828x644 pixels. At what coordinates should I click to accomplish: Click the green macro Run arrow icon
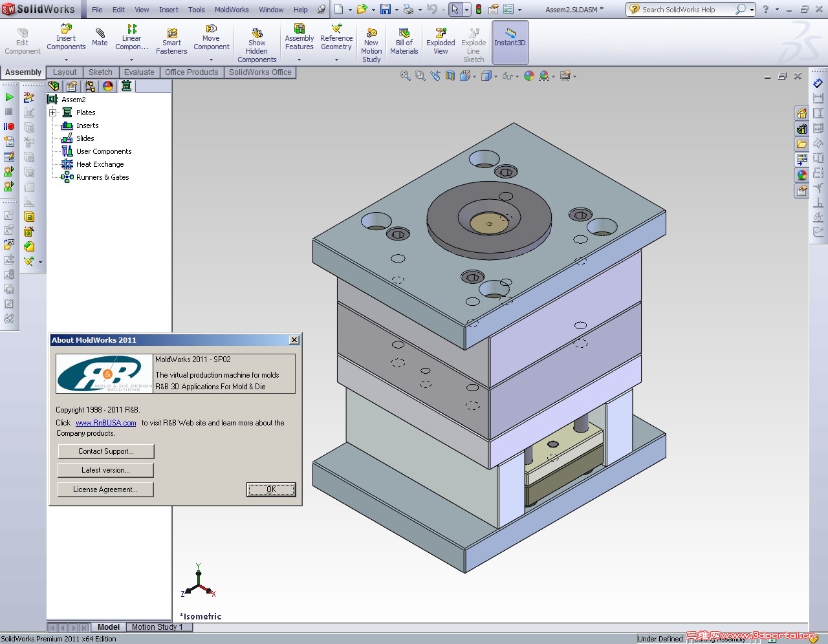pyautogui.click(x=9, y=97)
